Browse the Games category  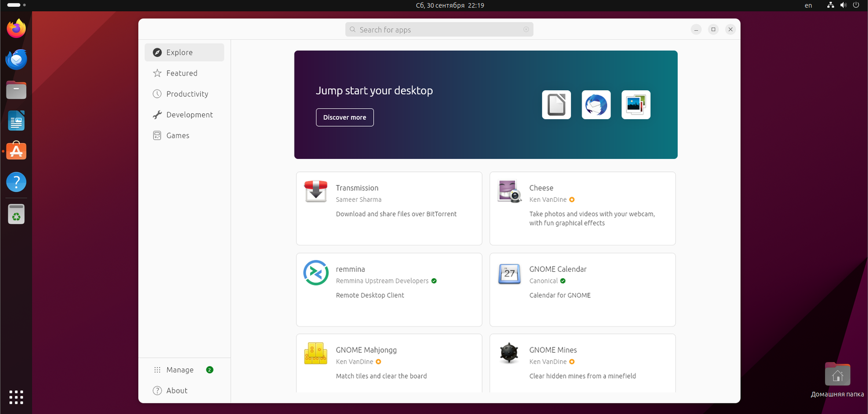point(184,136)
